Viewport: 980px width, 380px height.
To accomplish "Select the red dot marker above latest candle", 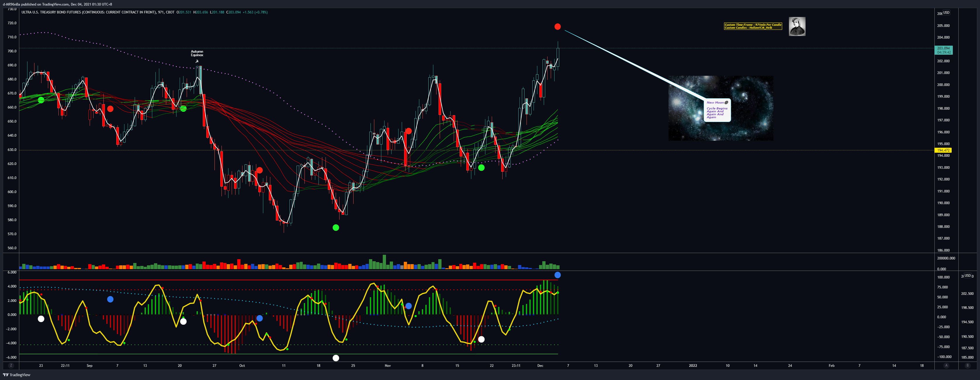I will pyautogui.click(x=557, y=27).
